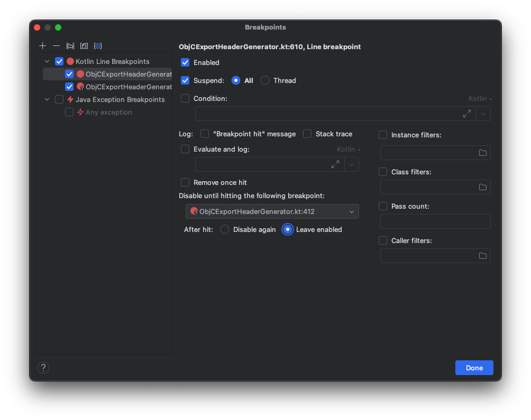
Task: Click the group by package toolbar icon
Action: click(x=84, y=46)
